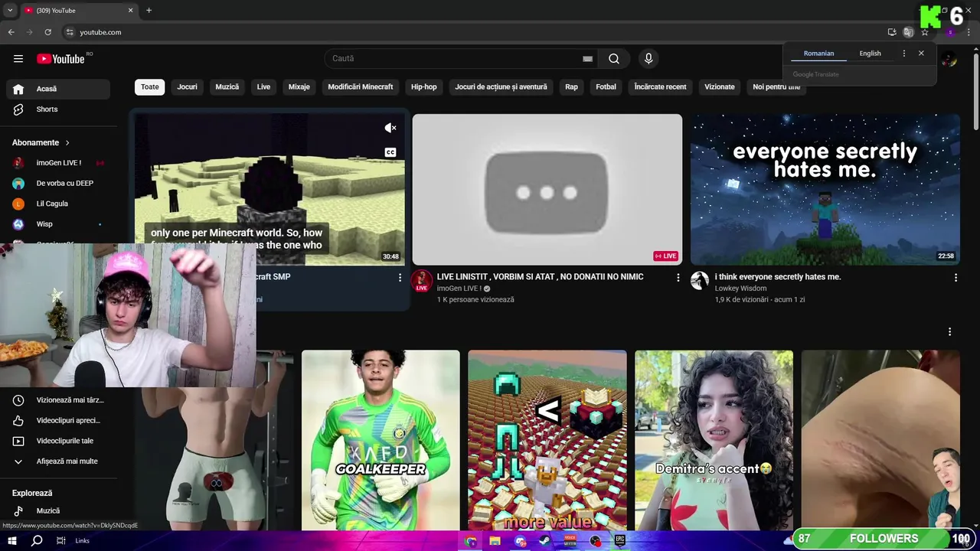
Task: Select the Fotbal filter chip
Action: [x=606, y=87]
